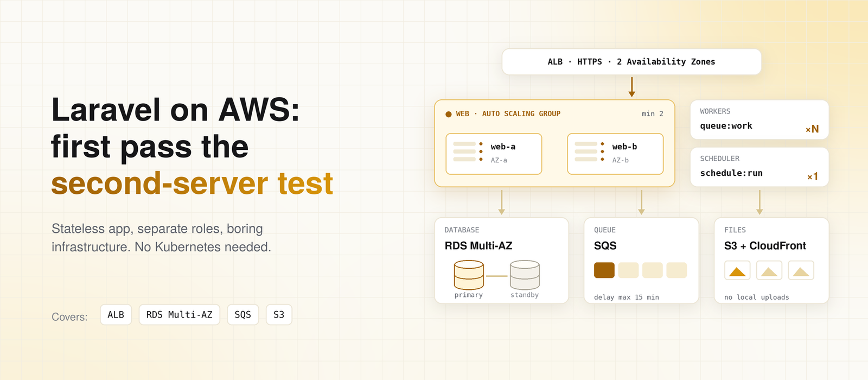Click the 'queue:work' command text
Viewport: 868px width, 380px height.
[726, 126]
